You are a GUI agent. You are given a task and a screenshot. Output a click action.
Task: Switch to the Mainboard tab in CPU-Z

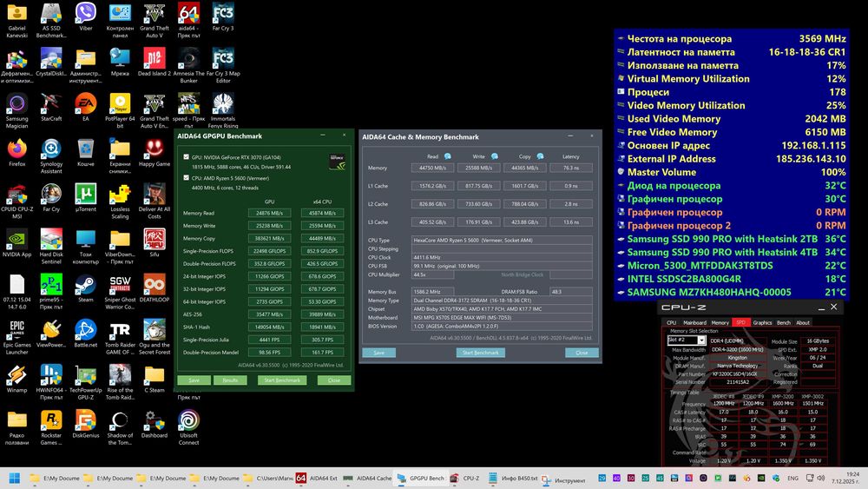pyautogui.click(x=694, y=322)
